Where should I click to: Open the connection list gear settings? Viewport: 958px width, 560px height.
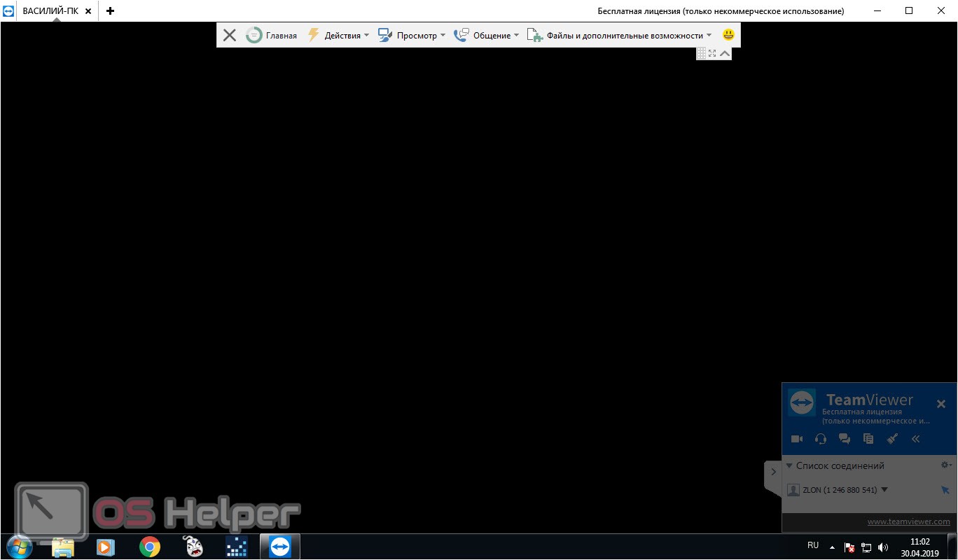[946, 465]
